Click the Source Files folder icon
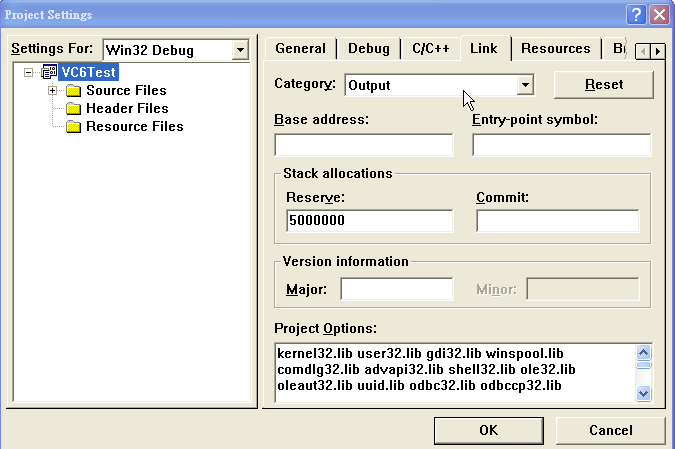Viewport: 675px width, 449px height. 73,91
